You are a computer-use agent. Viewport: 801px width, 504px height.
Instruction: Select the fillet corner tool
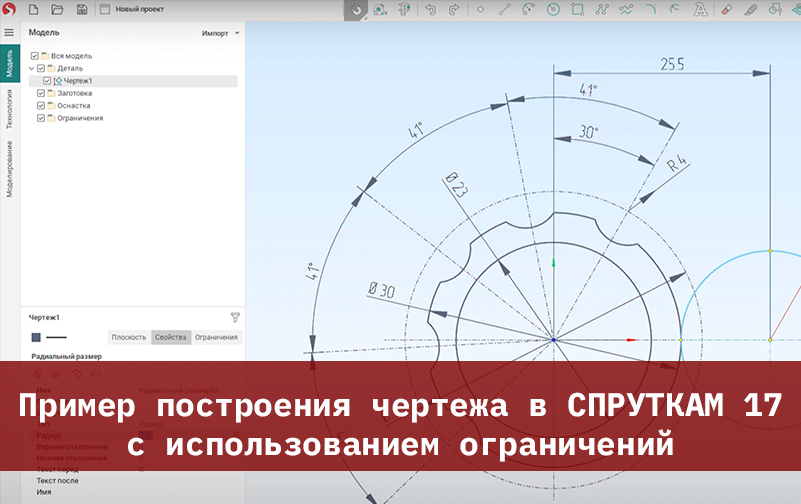tap(651, 9)
